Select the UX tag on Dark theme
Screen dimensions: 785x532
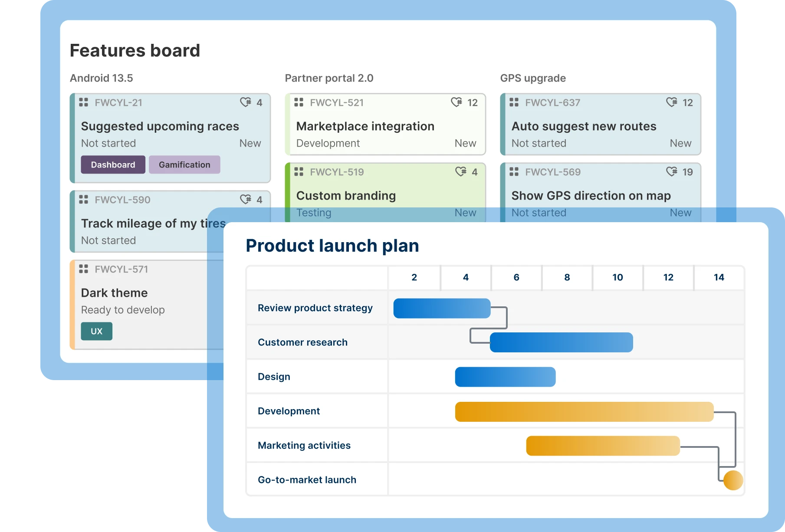[x=97, y=331]
